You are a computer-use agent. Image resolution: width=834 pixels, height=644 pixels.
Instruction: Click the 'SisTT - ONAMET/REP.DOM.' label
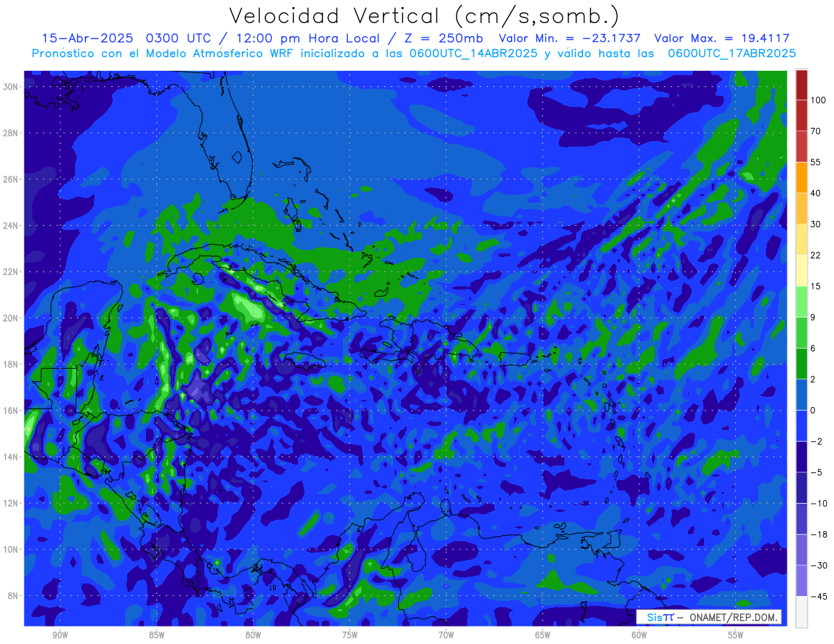pos(709,617)
